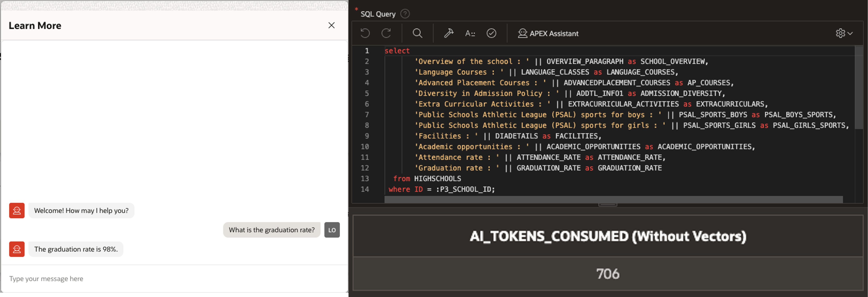Viewport: 868px width, 297px height.
Task: Click the undo icon in SQL editor
Action: 365,33
